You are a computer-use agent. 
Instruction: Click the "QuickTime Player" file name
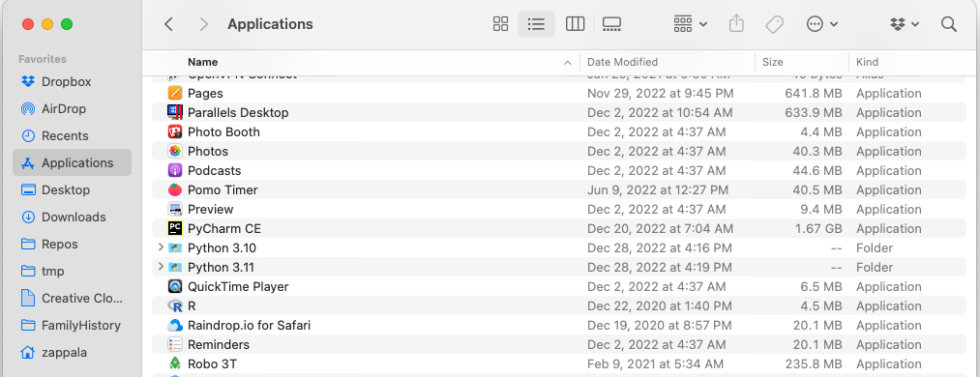tap(238, 287)
